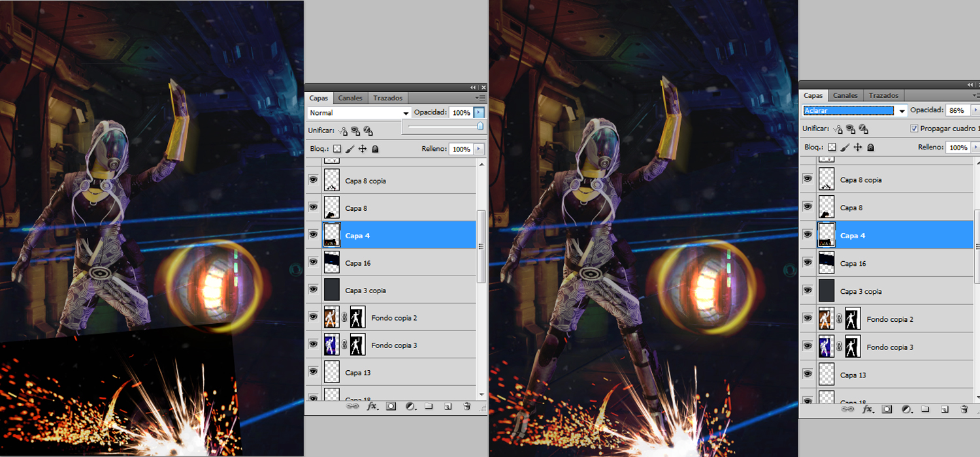
Task: Toggle visibility of Capa 16 in the right panel
Action: [808, 263]
